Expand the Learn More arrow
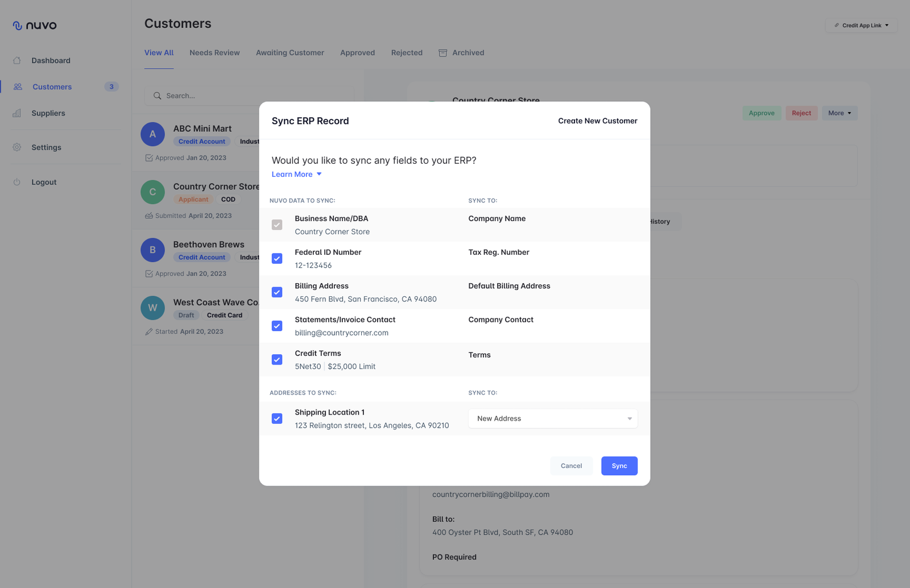This screenshot has width=910, height=588. pyautogui.click(x=319, y=174)
